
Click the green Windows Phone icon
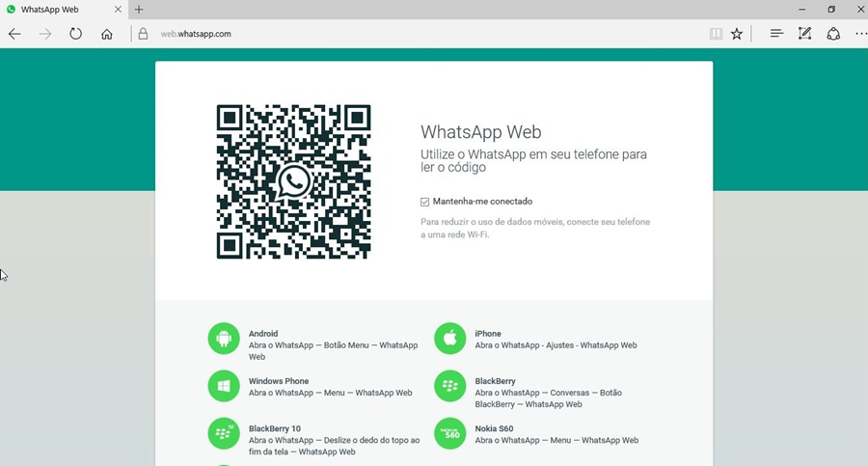(224, 386)
